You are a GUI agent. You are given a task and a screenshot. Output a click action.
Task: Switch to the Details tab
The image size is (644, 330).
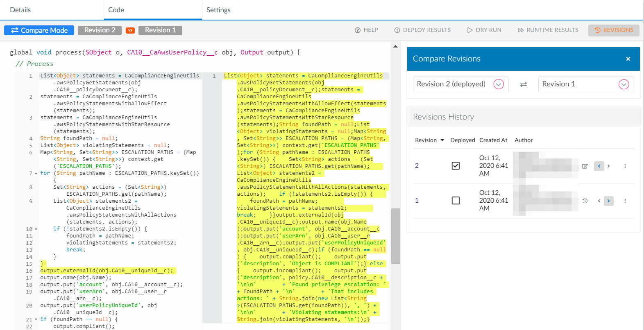coord(20,10)
